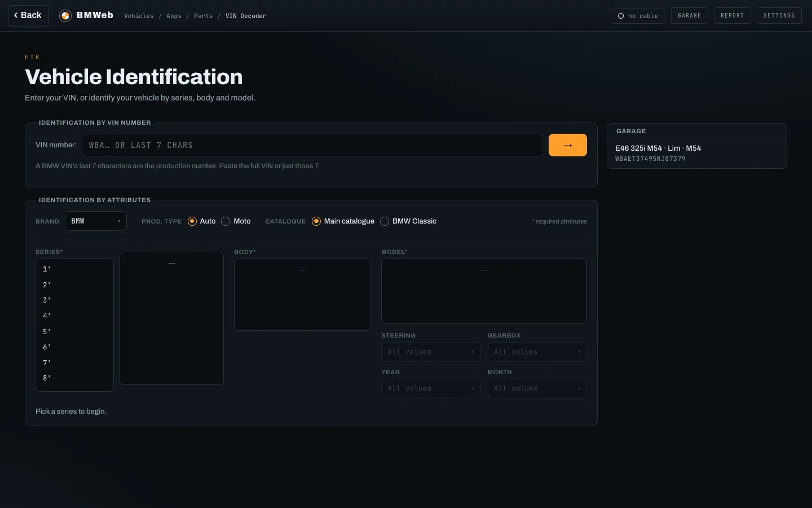Select the saved E46 325i M54 garage vehicle
The width and height of the screenshot is (812, 508).
pyautogui.click(x=697, y=153)
